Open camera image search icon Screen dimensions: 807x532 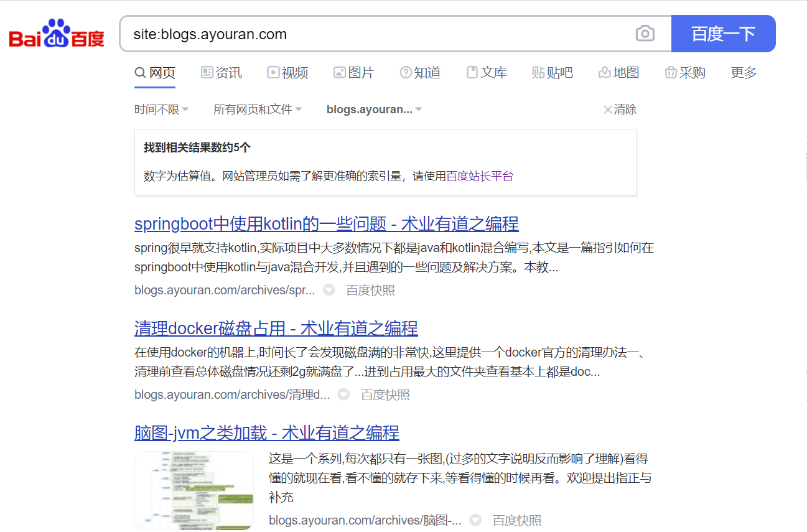pyautogui.click(x=645, y=34)
